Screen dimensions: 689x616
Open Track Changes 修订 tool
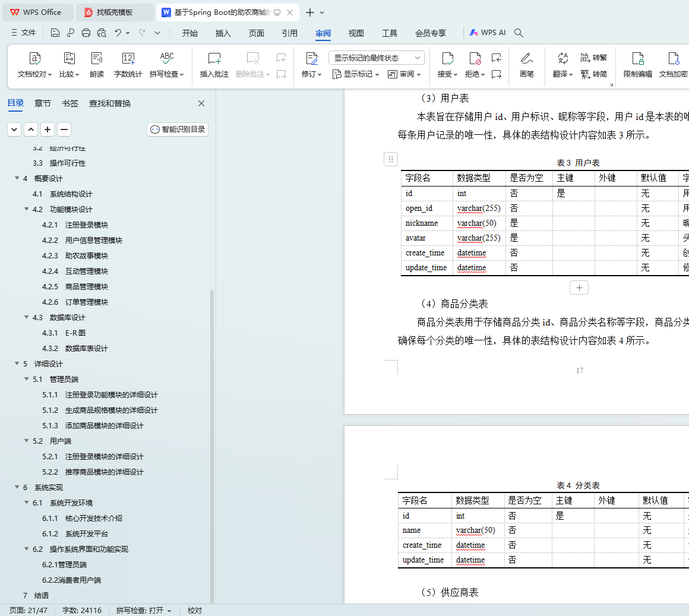(x=312, y=65)
